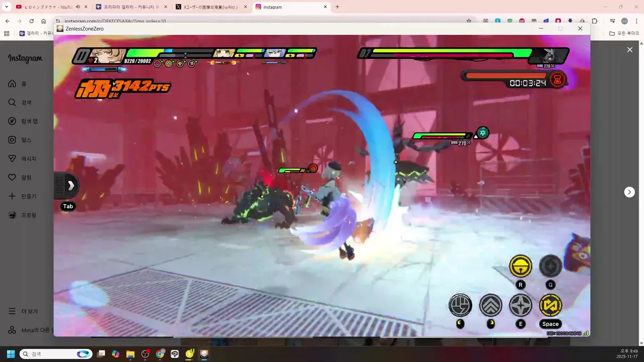The height and width of the screenshot is (362, 644).
Task: Open the 갤러리 bookmark in bookmarks bar
Action: pos(36,33)
